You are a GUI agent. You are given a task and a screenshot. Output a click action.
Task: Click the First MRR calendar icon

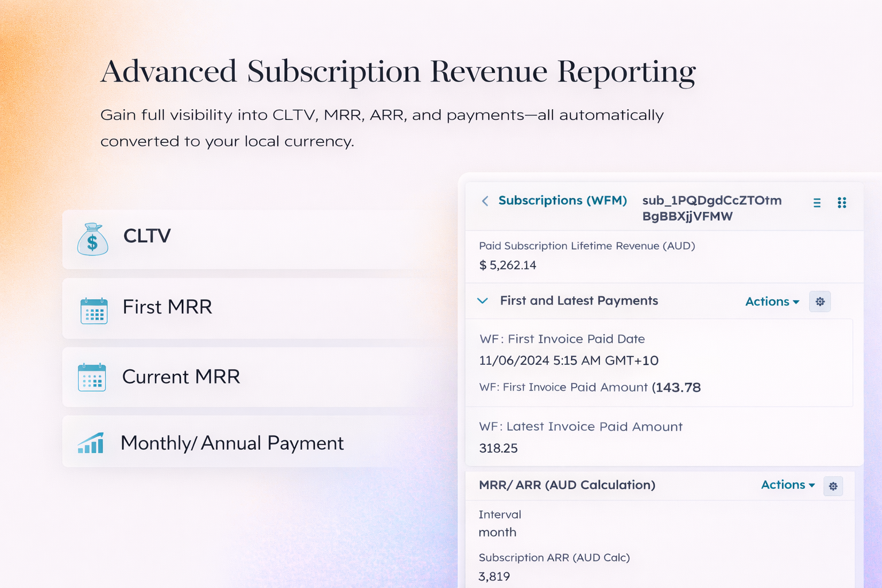pos(94,311)
